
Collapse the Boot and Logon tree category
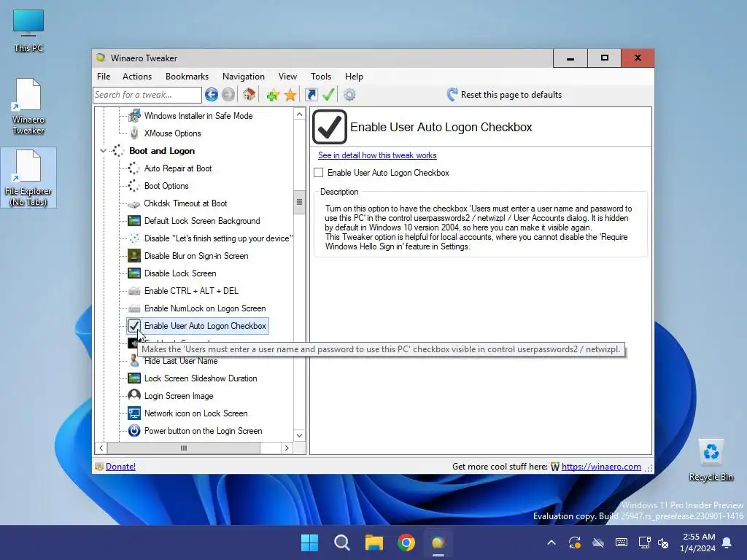tap(103, 151)
